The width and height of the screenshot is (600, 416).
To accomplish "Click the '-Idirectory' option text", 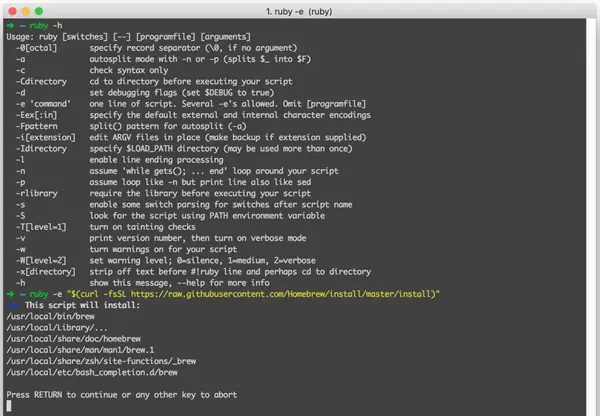I will coord(41,148).
